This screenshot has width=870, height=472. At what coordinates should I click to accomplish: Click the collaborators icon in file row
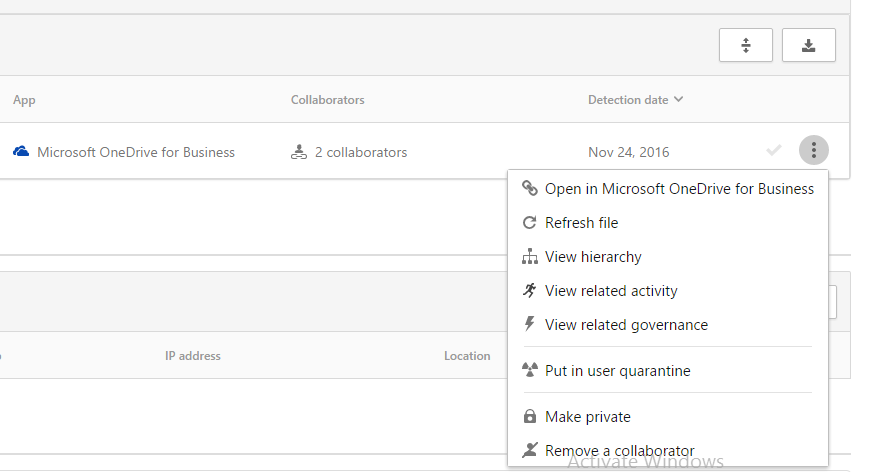pyautogui.click(x=299, y=152)
